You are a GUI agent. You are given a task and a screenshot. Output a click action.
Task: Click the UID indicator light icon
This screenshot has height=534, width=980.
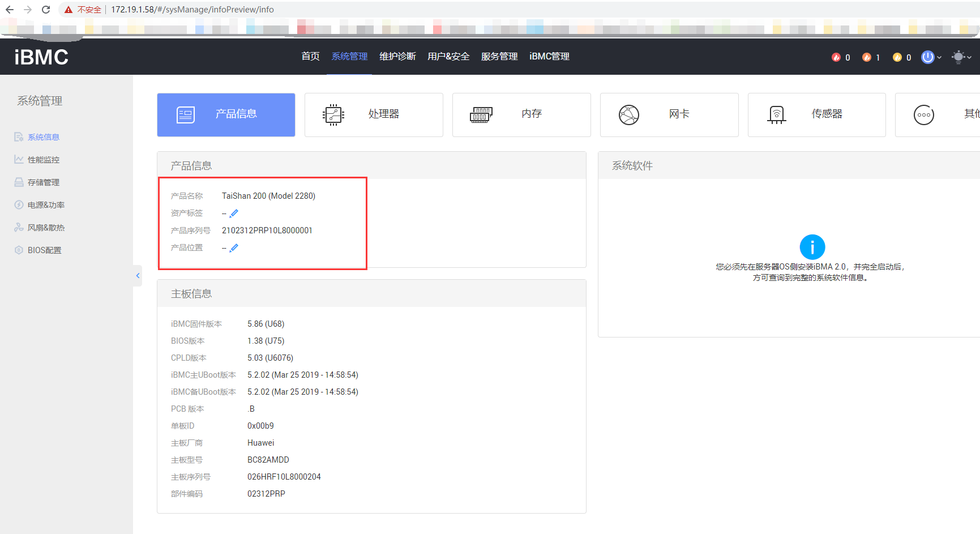(958, 57)
